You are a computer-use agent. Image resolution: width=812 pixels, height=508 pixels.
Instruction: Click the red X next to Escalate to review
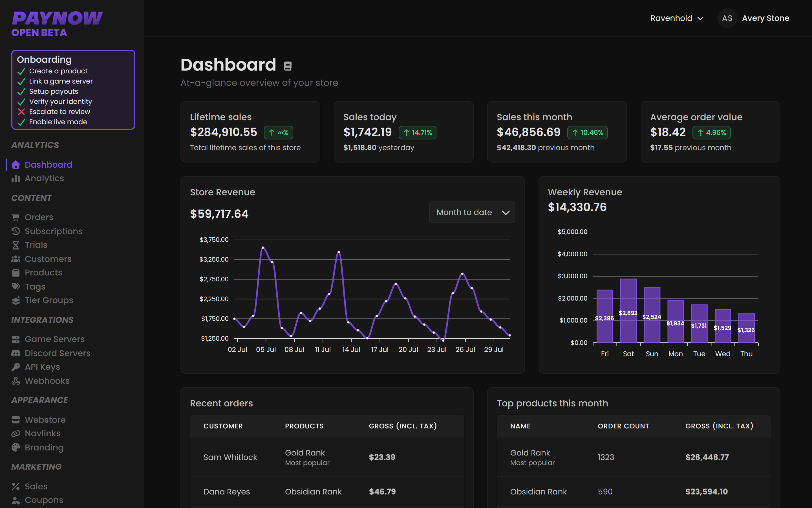(x=21, y=111)
